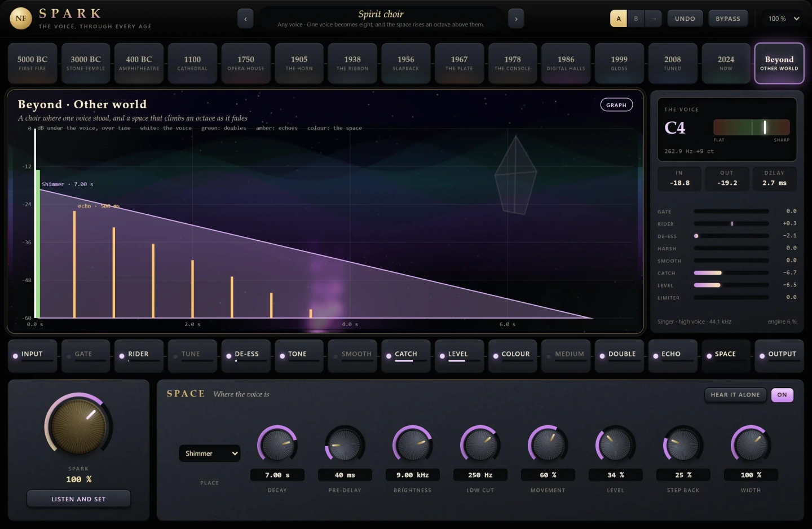This screenshot has height=529, width=812.
Task: Open the DOUBLE module
Action: [x=619, y=355]
